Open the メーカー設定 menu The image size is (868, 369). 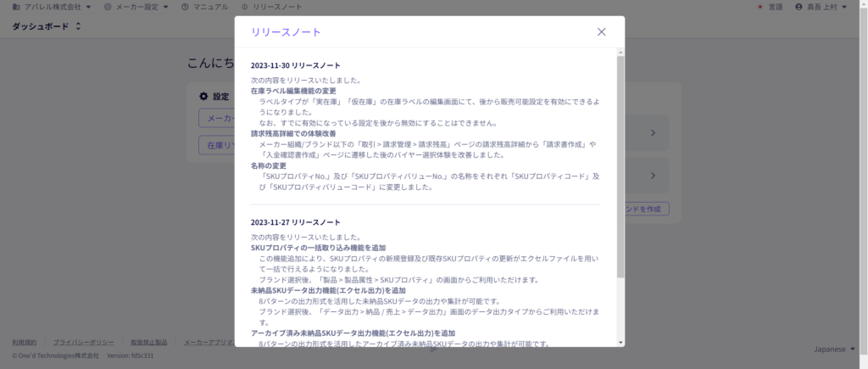136,7
